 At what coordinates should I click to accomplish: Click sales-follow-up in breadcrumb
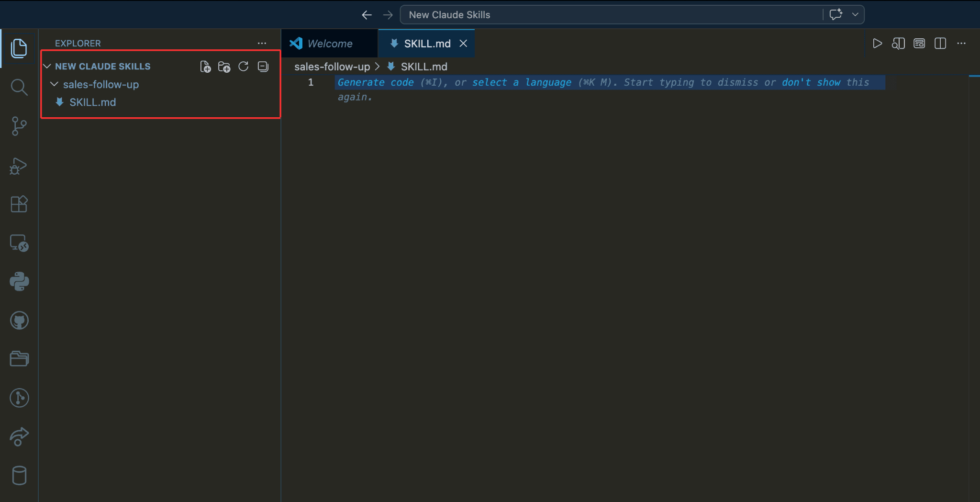[332, 67]
